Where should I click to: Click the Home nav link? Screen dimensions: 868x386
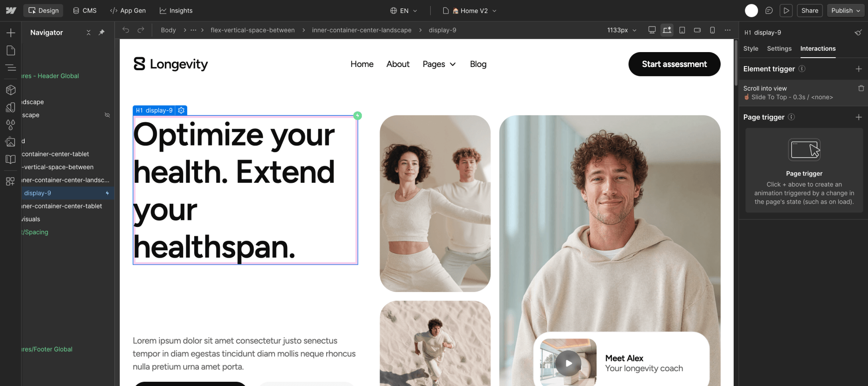click(x=362, y=64)
